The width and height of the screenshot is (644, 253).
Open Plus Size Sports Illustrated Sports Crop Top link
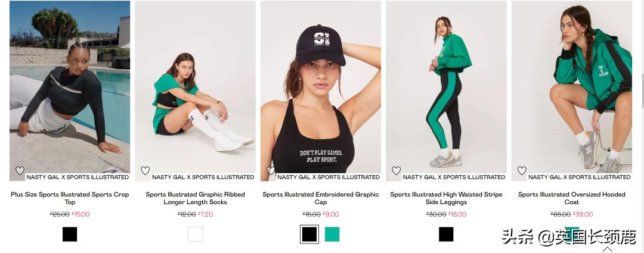point(70,198)
